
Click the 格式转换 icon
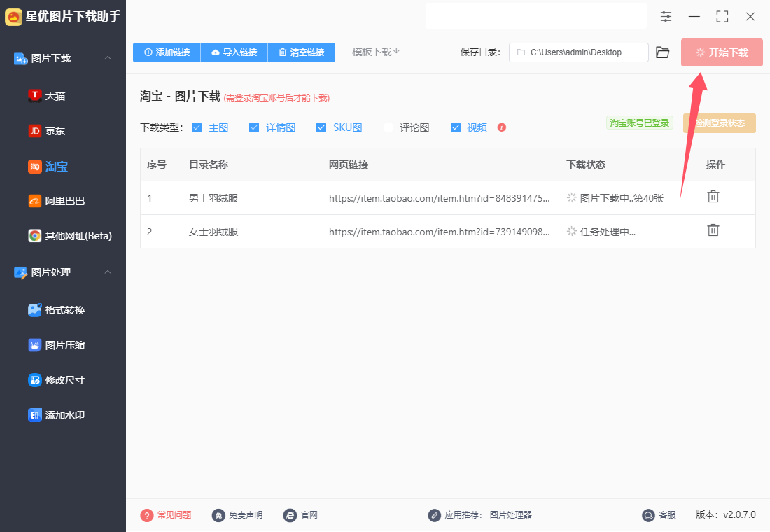click(34, 310)
